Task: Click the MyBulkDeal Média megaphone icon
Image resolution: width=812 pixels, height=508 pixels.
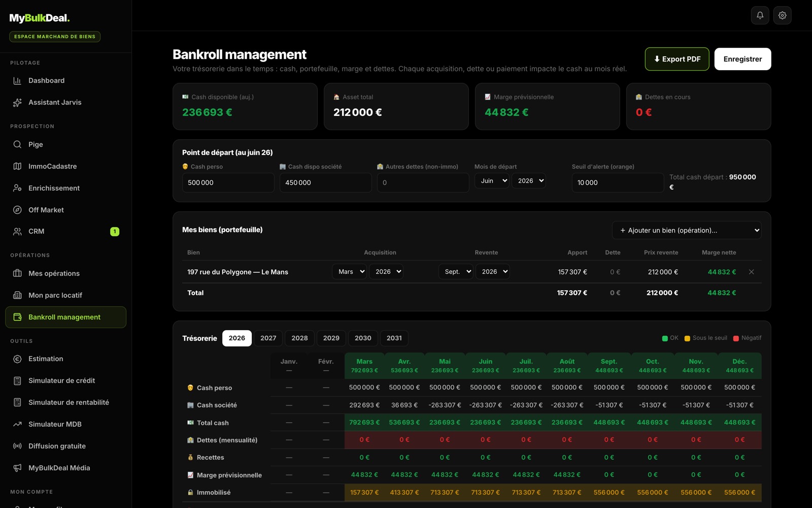Action: click(x=17, y=468)
